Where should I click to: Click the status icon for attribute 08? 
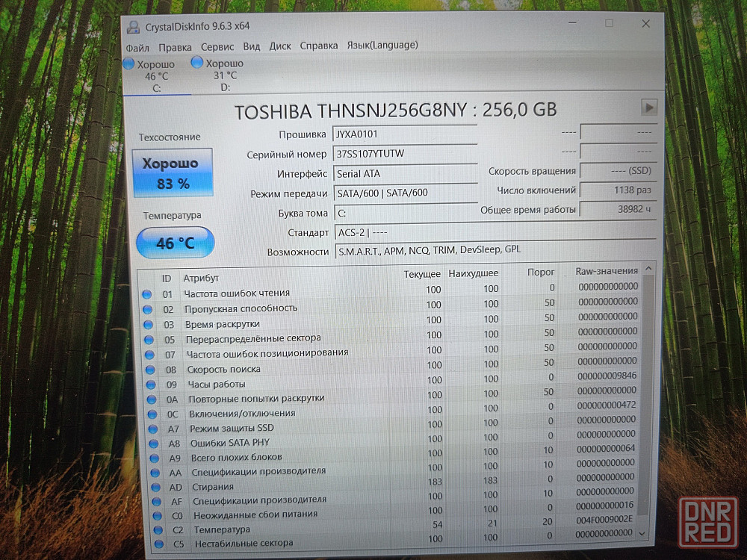point(151,370)
